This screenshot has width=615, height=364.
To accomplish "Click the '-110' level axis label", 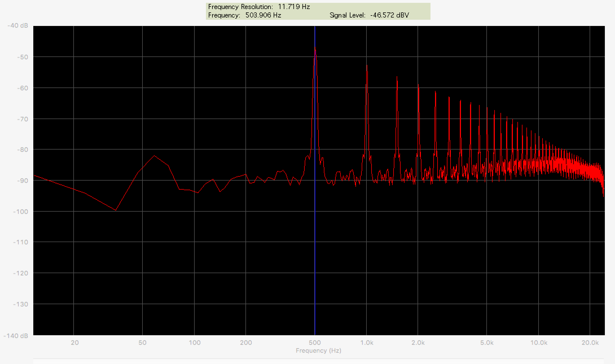I will point(21,242).
